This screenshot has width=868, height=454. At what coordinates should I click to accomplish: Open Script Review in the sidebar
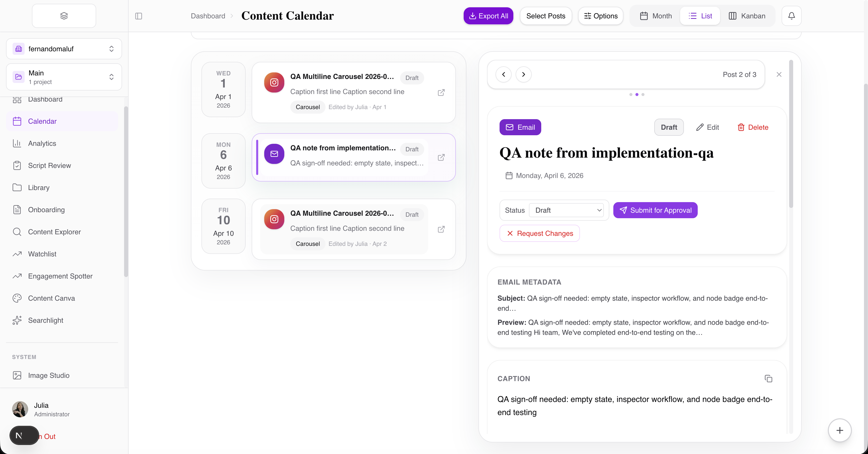coord(49,166)
